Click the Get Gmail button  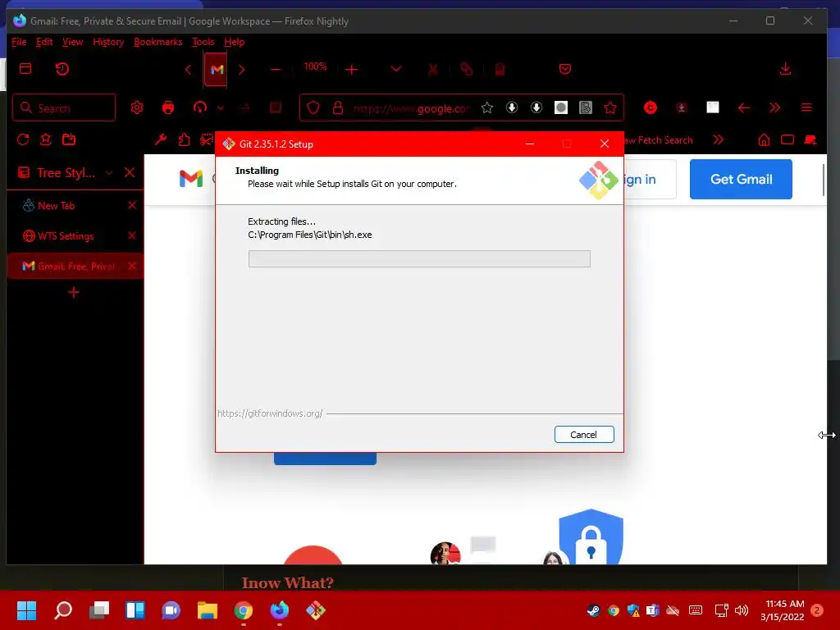[x=741, y=179]
